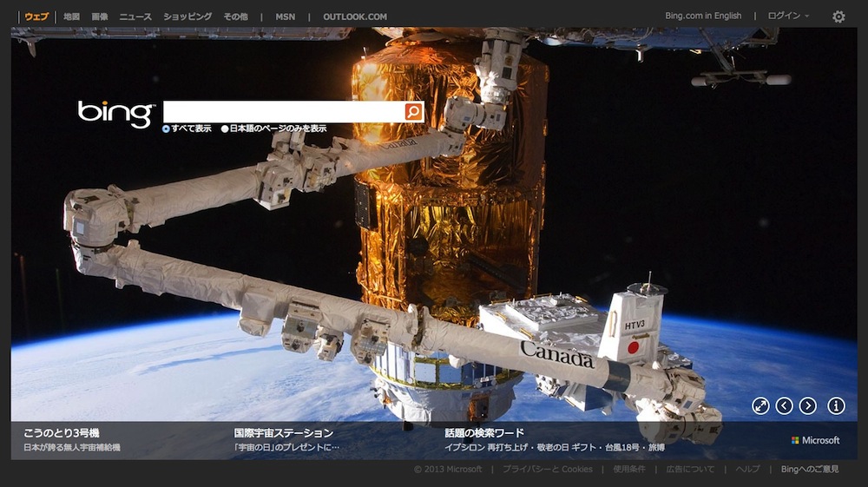Open the ログイン dropdown

click(x=787, y=16)
